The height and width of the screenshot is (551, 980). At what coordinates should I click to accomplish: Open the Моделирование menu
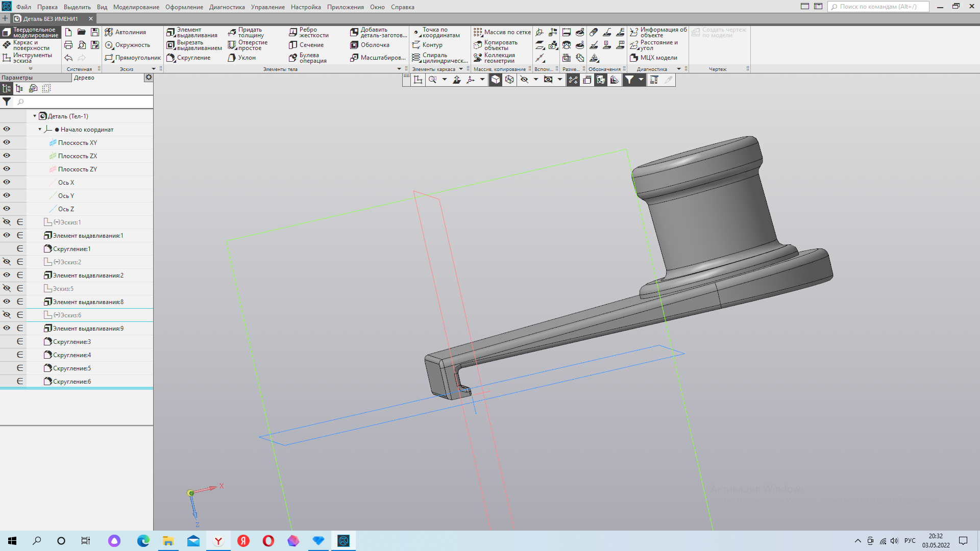click(136, 7)
